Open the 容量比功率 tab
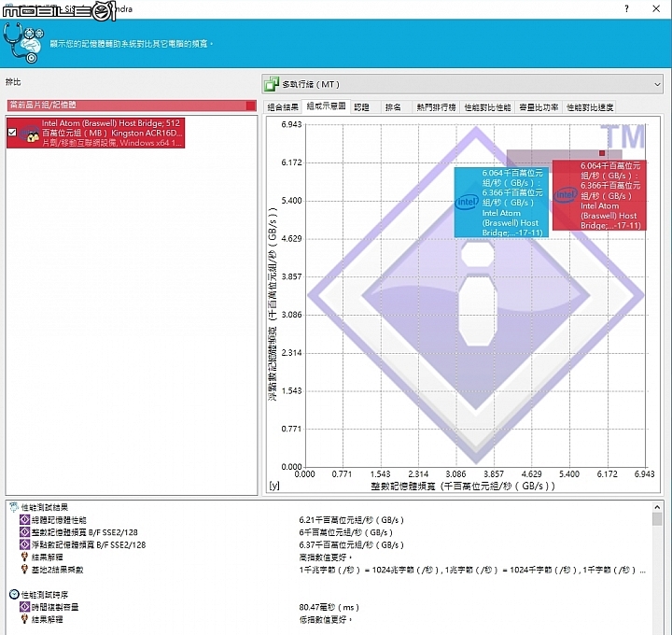This screenshot has width=672, height=635. (539, 106)
